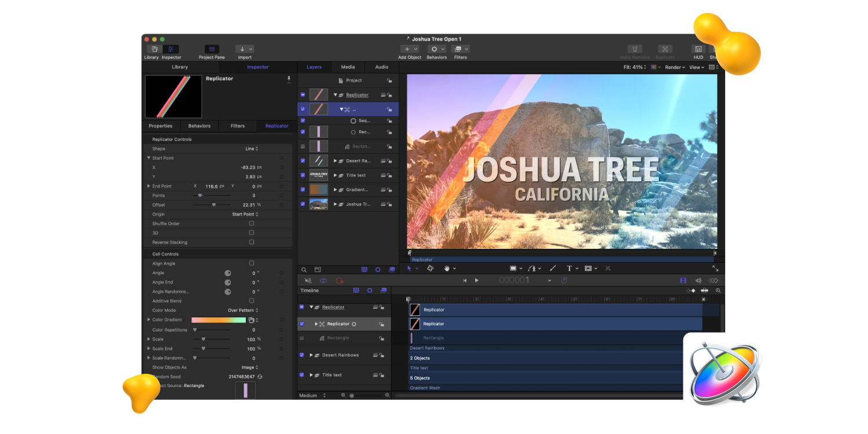This screenshot has width=868, height=434.
Task: Toggle visibility of Joshua Tr... layer
Action: (x=303, y=204)
